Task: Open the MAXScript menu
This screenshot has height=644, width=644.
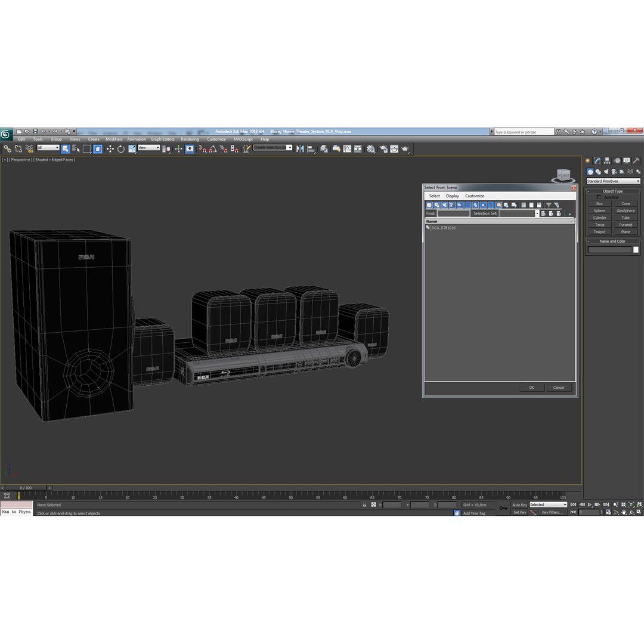Action: click(x=243, y=139)
